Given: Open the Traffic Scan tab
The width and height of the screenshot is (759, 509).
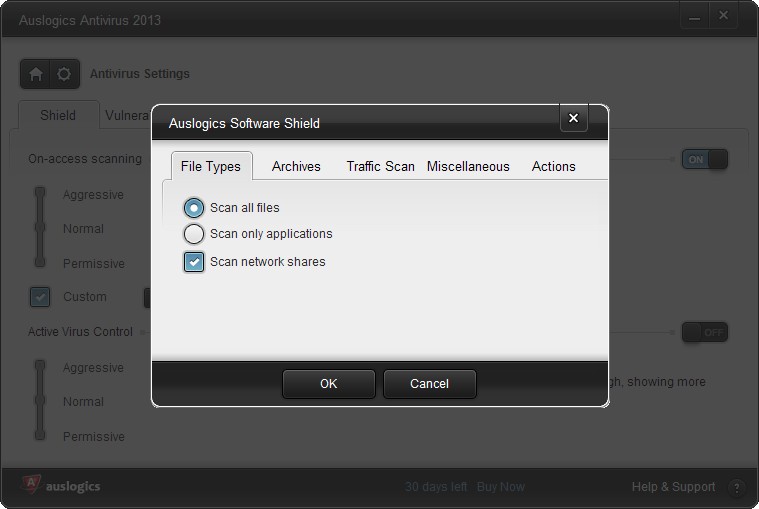Looking at the screenshot, I should pos(380,166).
